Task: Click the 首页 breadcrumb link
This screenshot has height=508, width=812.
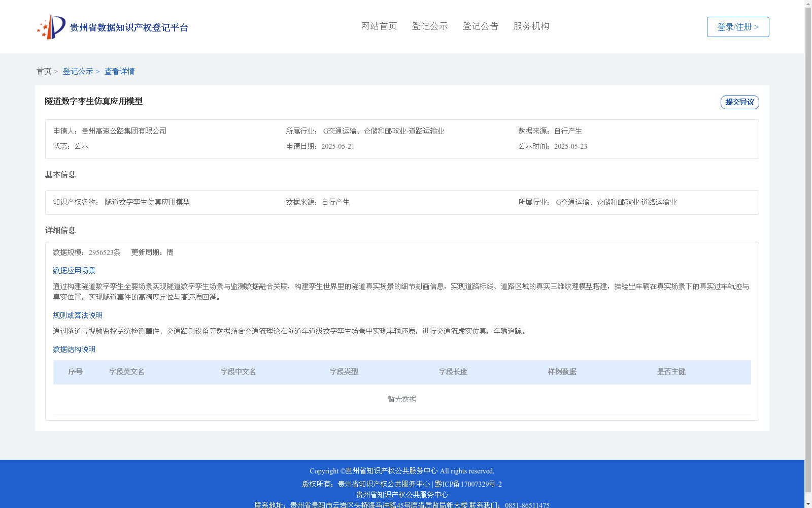Action: pyautogui.click(x=44, y=72)
